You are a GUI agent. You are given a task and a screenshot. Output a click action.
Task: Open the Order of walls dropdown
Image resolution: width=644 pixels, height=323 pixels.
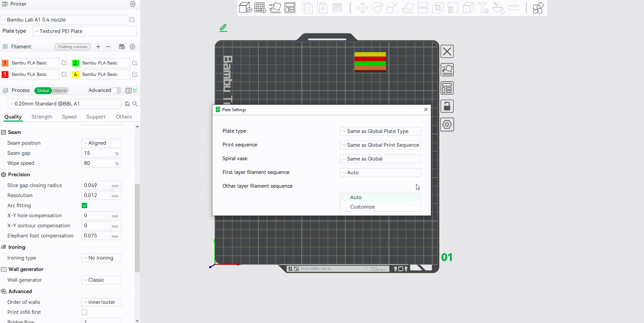point(102,302)
